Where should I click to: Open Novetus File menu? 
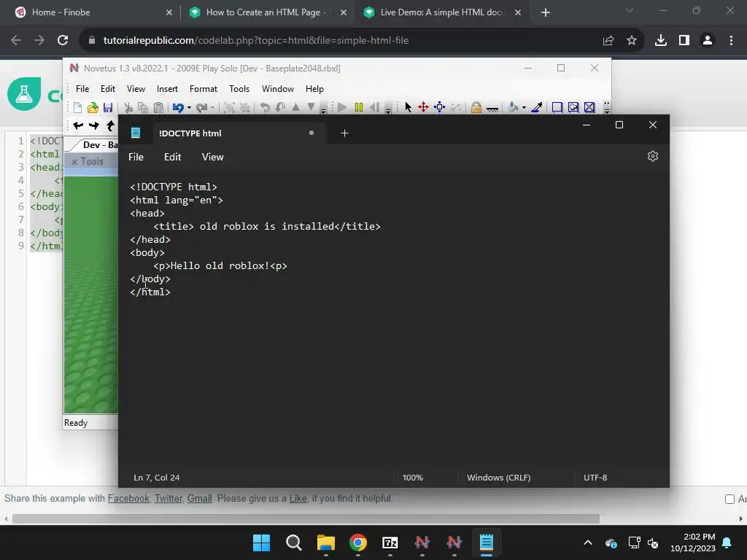tap(82, 88)
